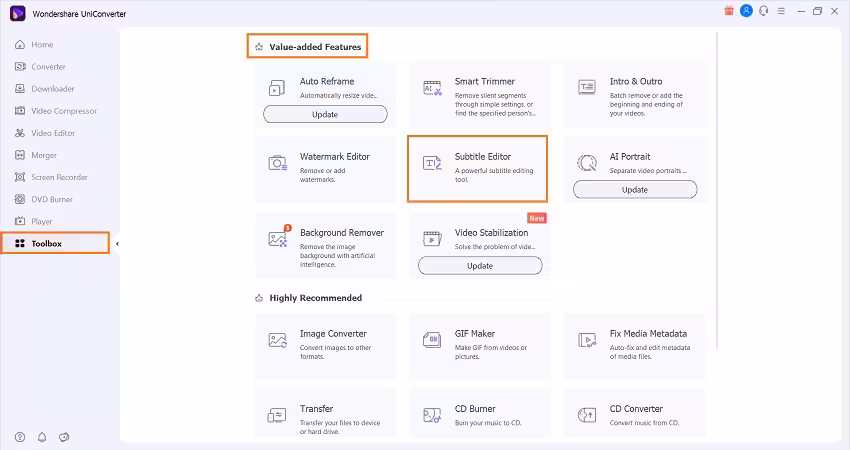This screenshot has height=450, width=850.
Task: Click the CD Burner tool icon
Action: (432, 415)
